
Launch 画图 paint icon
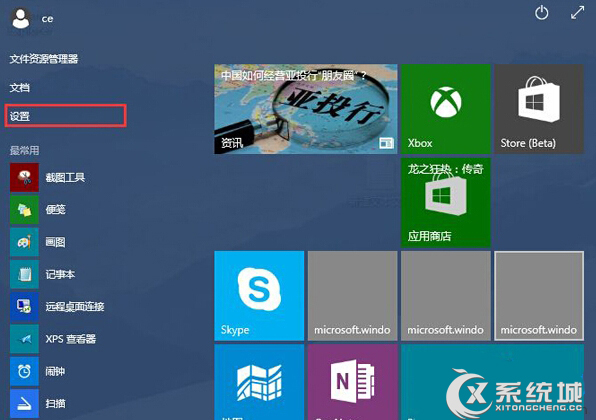point(24,242)
